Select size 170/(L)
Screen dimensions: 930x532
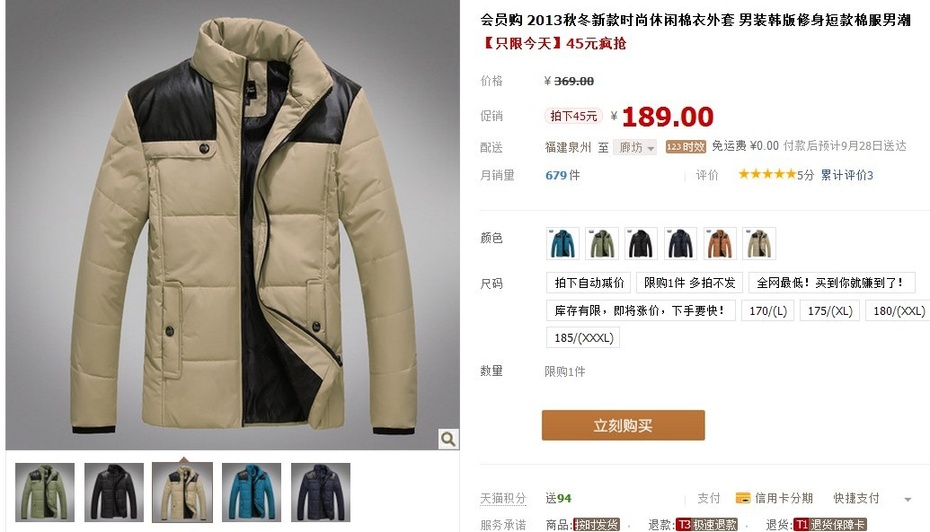click(x=768, y=311)
